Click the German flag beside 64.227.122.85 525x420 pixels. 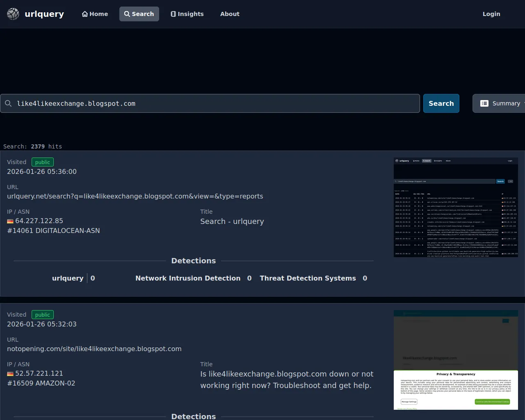coord(10,221)
